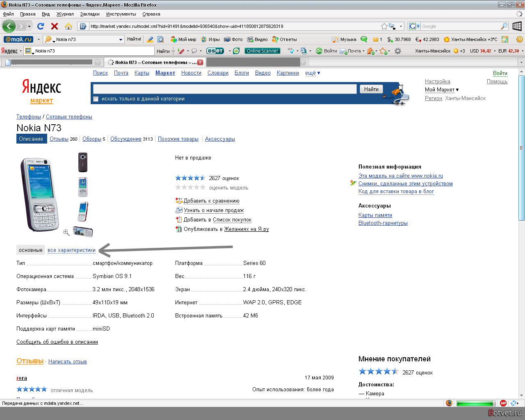Expand the Мой Маркет dropdown
Screen dimensions: 525x420
(x=442, y=90)
